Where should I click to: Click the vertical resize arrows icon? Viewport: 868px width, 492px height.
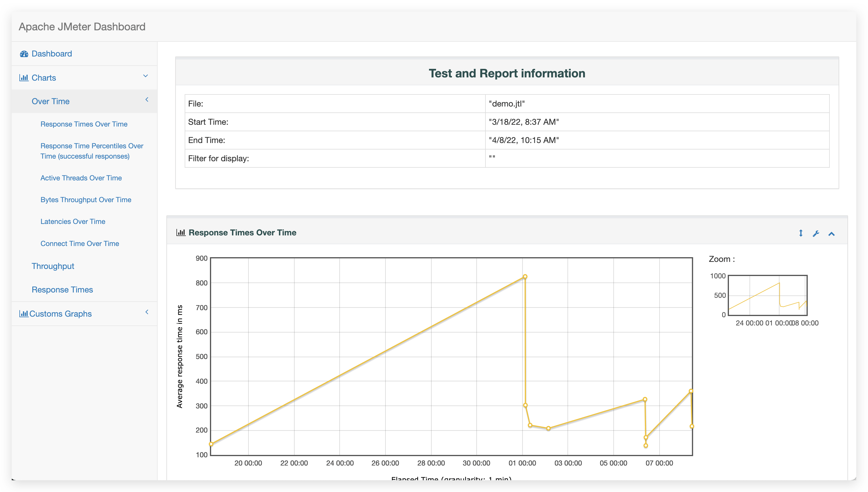pos(800,233)
